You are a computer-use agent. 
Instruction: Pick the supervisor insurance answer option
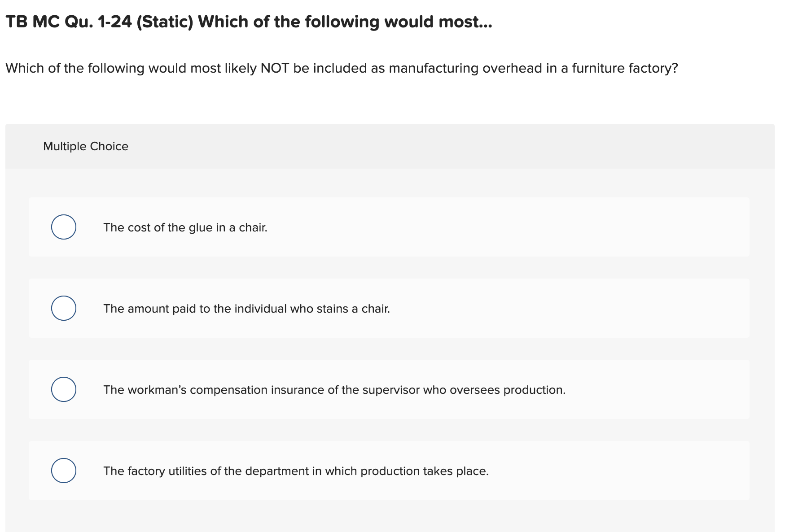click(334, 390)
